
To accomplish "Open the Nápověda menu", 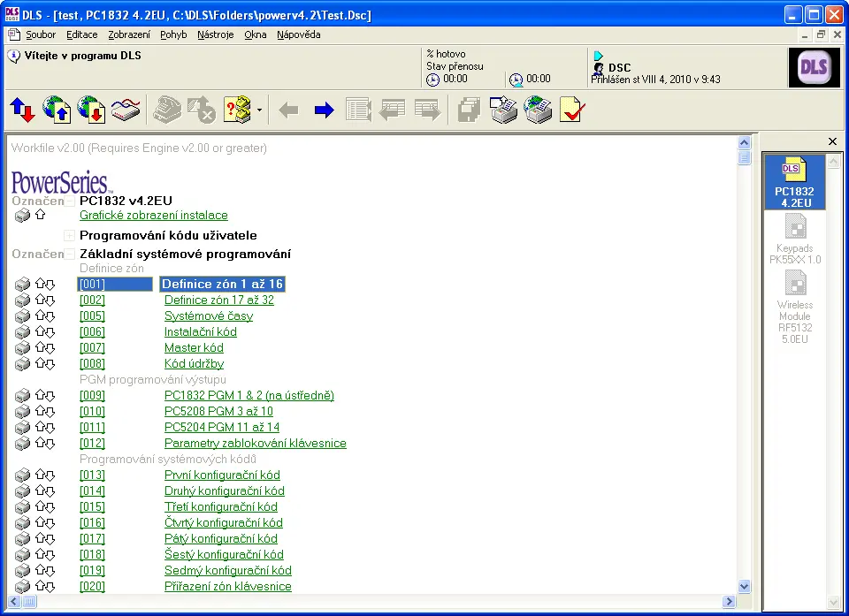I will tap(298, 34).
